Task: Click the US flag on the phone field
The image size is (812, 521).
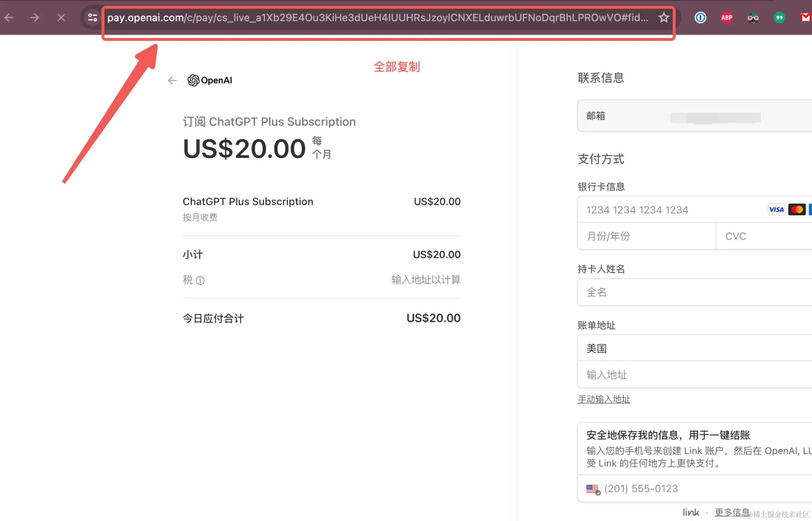Action: [x=593, y=489]
